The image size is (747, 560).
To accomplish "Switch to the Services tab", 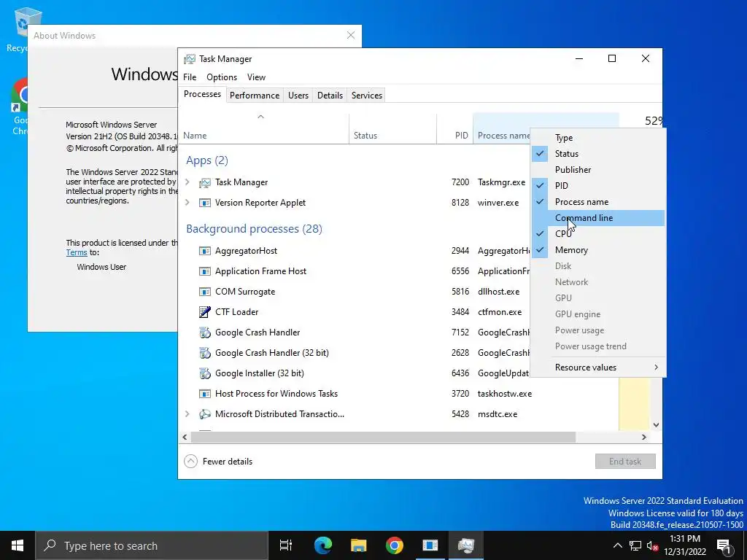I will click(x=367, y=96).
